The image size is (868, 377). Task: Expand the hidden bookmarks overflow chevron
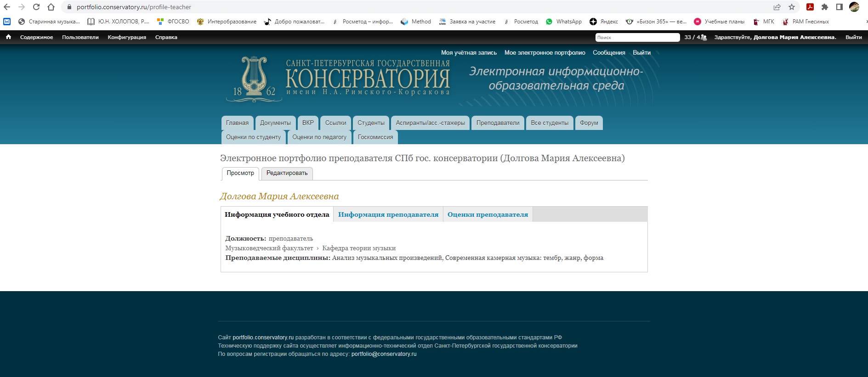click(x=866, y=22)
